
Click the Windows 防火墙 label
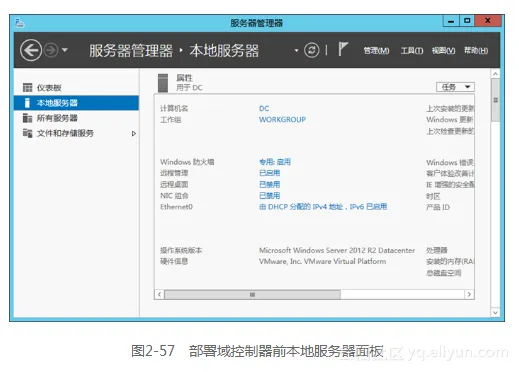[x=187, y=162]
